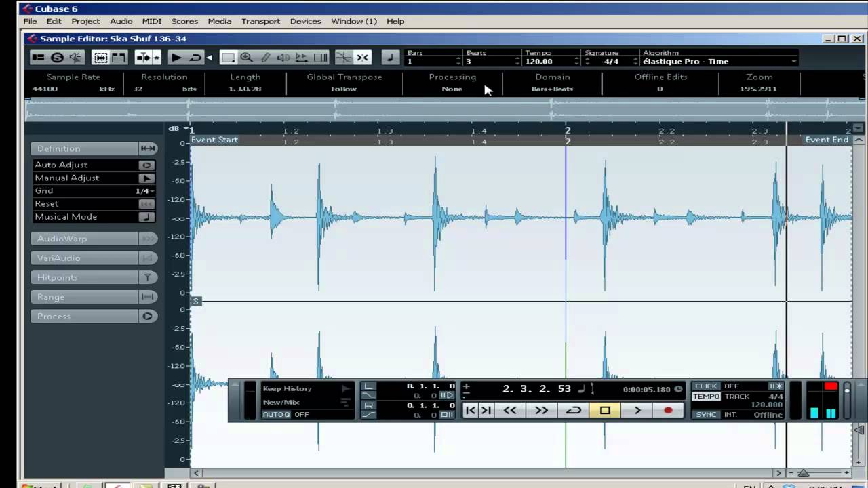The width and height of the screenshot is (868, 488).
Task: Open the dB scale dropdown arrow
Action: [186, 129]
